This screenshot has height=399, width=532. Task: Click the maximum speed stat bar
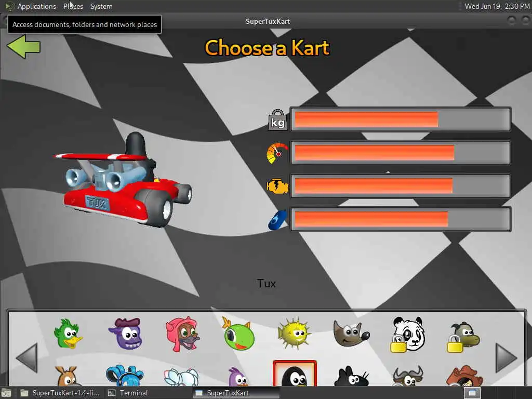coord(401,153)
